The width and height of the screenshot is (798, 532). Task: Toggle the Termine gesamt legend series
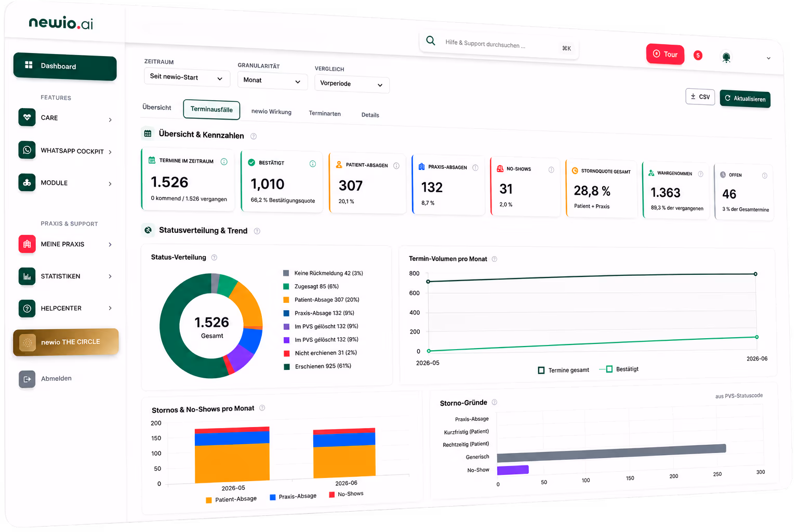564,370
